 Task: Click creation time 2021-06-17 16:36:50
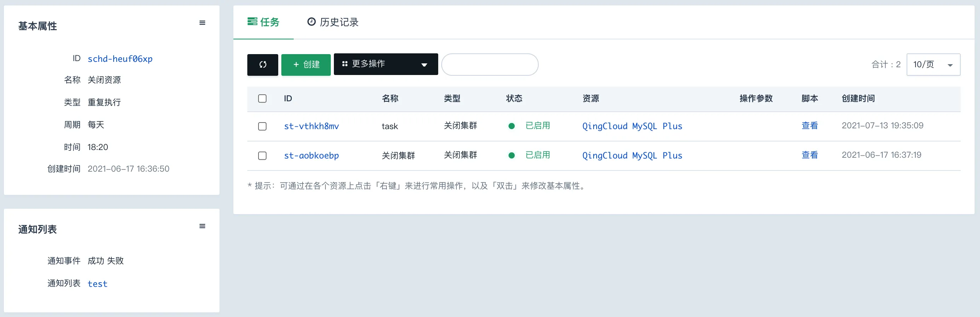click(x=128, y=169)
